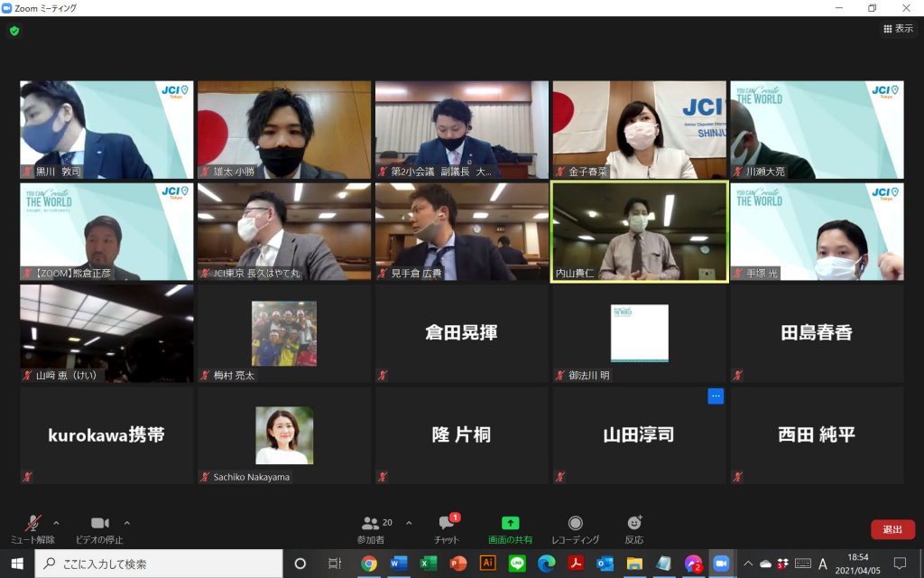Image resolution: width=924 pixels, height=578 pixels.
Task: Click the share screen button
Action: (x=510, y=528)
